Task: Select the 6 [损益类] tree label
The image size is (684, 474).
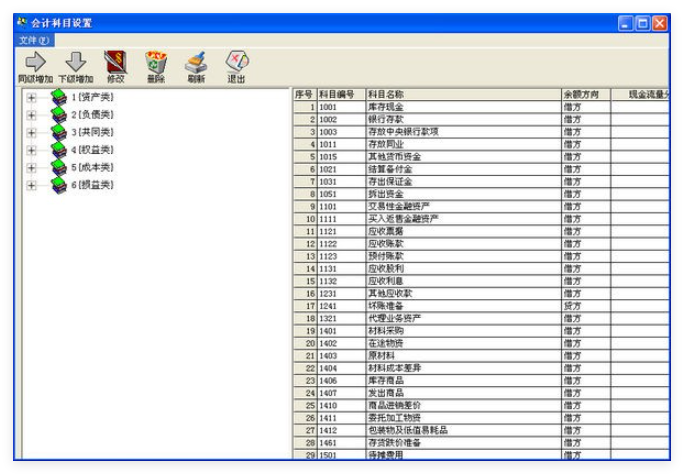Action: [x=92, y=185]
